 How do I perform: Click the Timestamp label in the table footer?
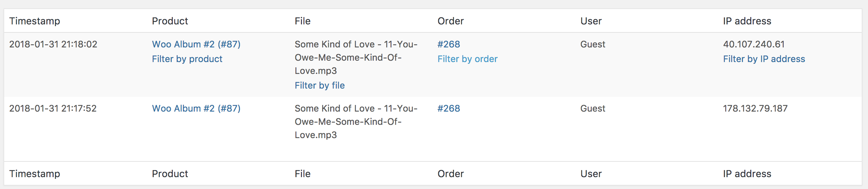point(34,174)
